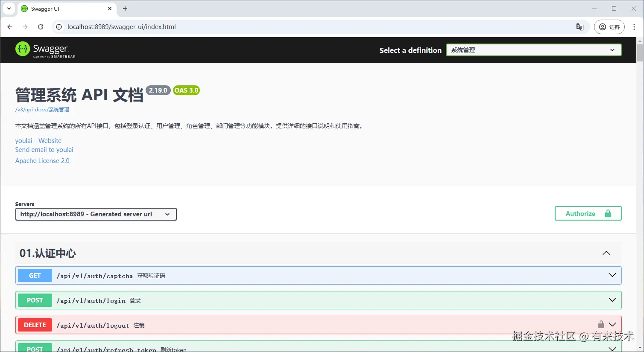The image size is (644, 352).
Task: Open the translate page icon
Action: (580, 27)
